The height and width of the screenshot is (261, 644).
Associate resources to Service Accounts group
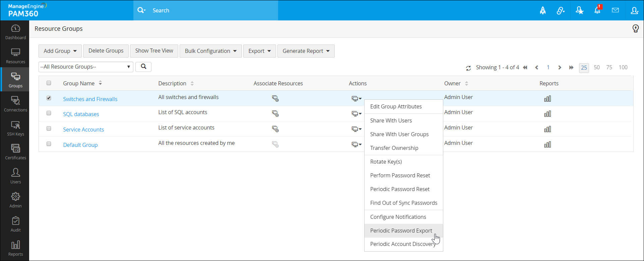click(275, 129)
